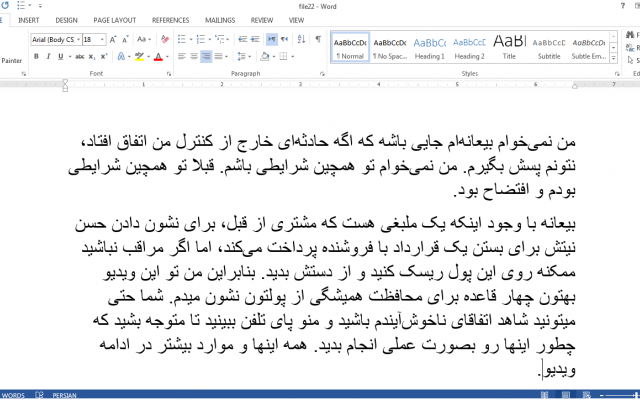
Task: Decrease paragraph indent
Action: pos(242,39)
